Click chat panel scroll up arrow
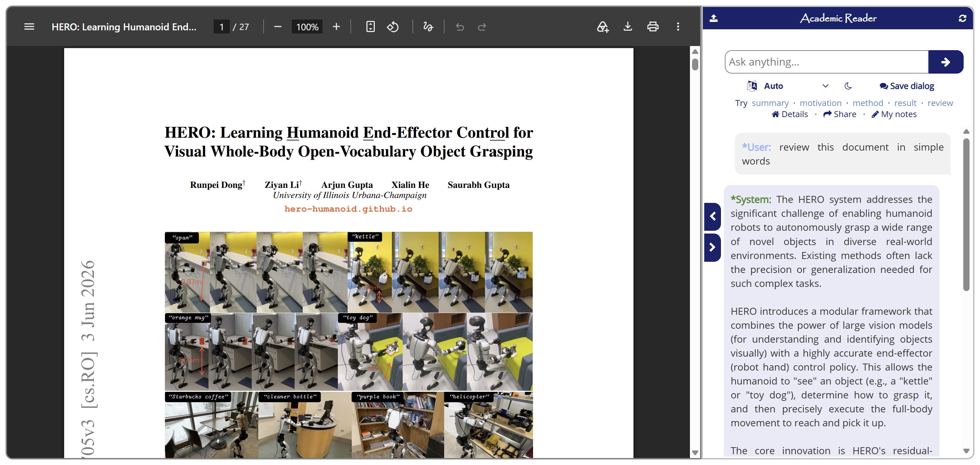 [966, 131]
